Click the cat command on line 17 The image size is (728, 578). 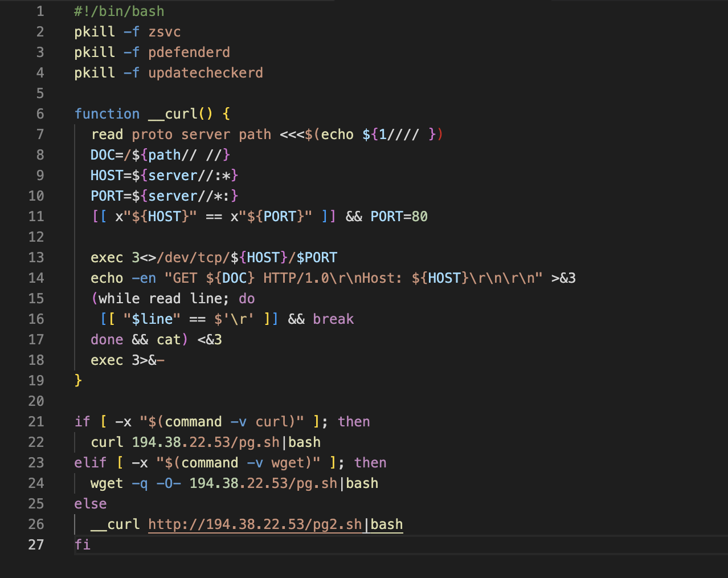pyautogui.click(x=169, y=340)
